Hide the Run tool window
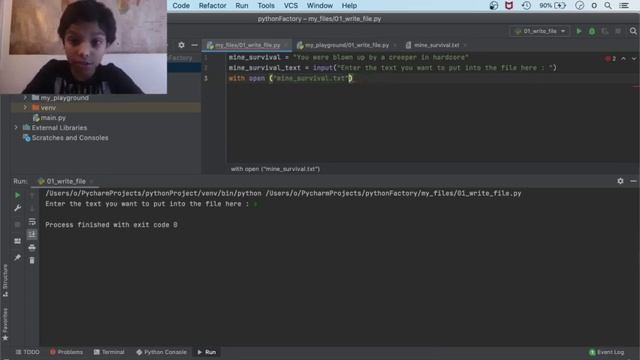The width and height of the screenshot is (640, 360). coord(633,181)
